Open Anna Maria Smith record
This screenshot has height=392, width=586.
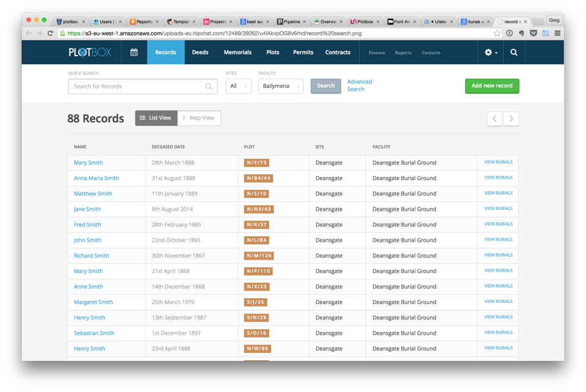pos(96,178)
